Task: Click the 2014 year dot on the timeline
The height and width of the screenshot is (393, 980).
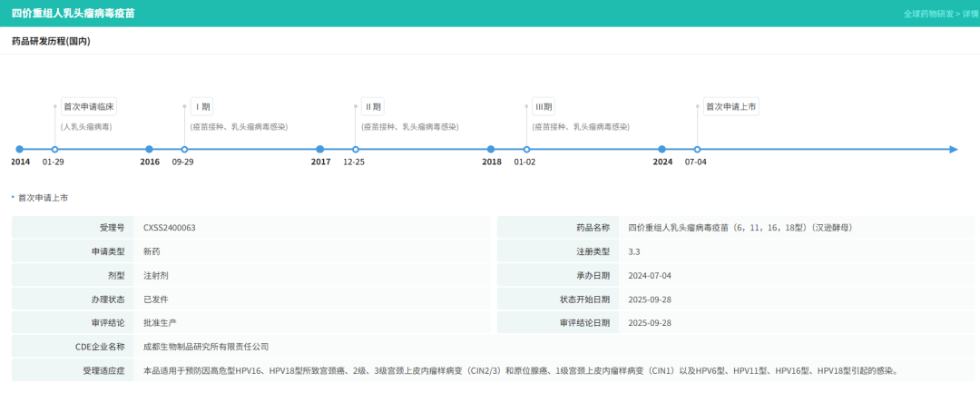Action: tap(20, 149)
